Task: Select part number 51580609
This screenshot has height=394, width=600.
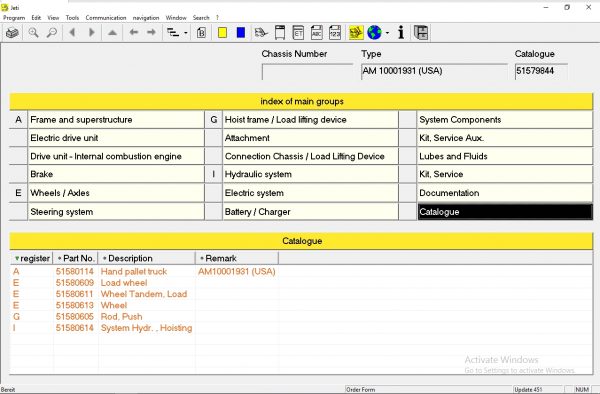Action: [x=75, y=283]
